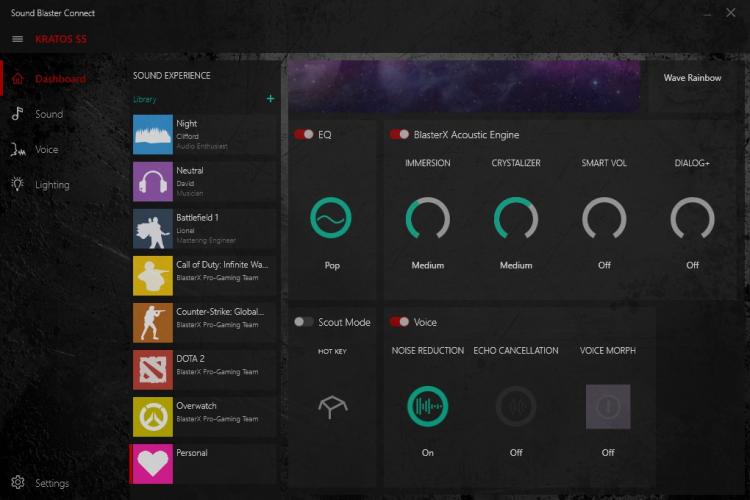Click the Wave Rainbow lighting button
The height and width of the screenshot is (500, 750).
[692, 78]
